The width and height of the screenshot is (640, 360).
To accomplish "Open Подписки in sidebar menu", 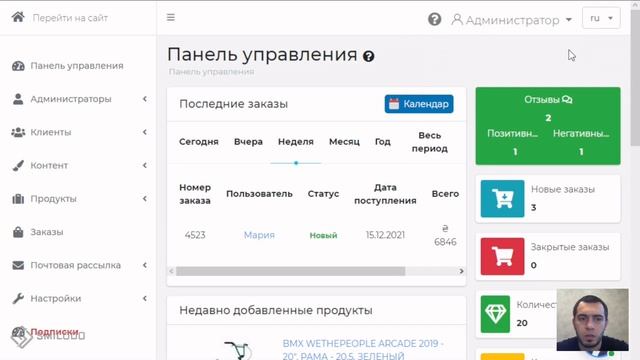I will tap(54, 331).
